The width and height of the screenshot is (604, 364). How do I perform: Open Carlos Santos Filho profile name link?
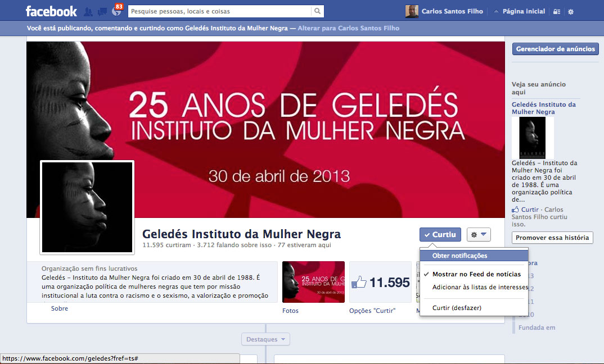coord(452,12)
